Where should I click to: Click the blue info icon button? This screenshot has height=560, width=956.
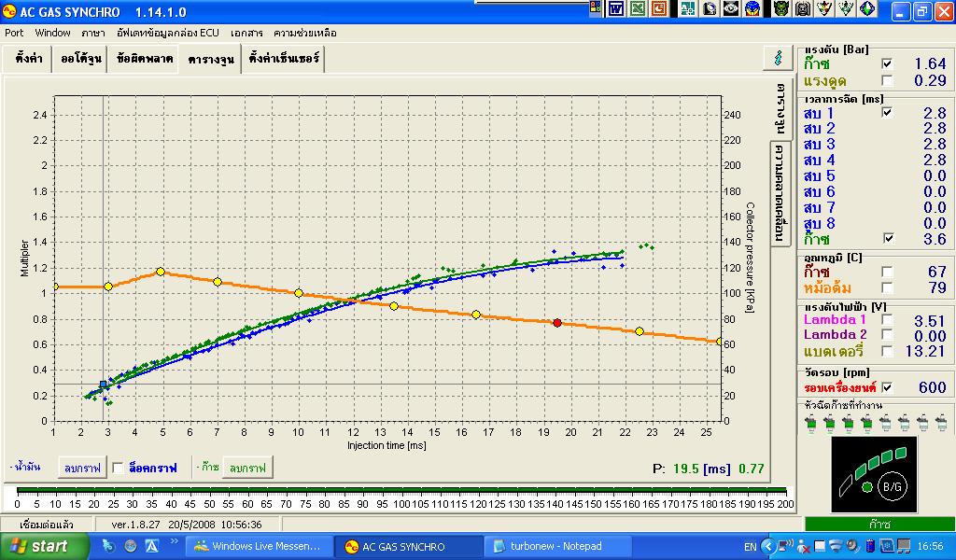pyautogui.click(x=777, y=58)
